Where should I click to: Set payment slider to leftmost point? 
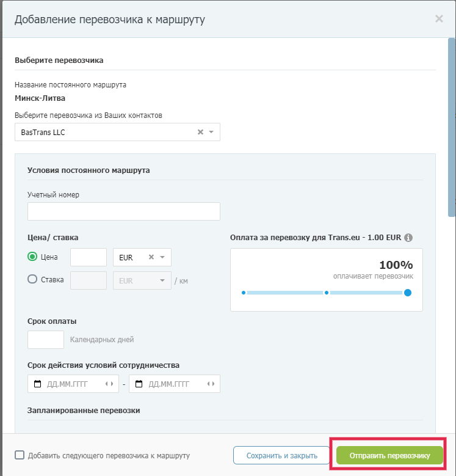point(244,293)
